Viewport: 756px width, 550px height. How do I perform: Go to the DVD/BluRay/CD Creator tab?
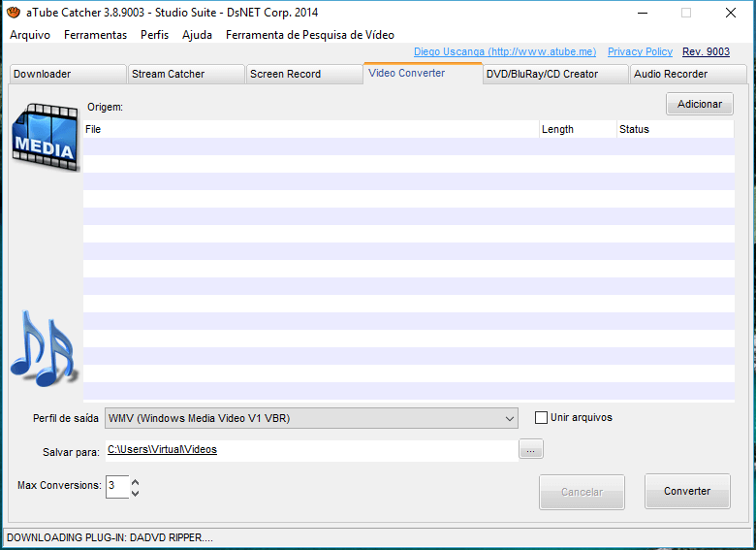(554, 74)
